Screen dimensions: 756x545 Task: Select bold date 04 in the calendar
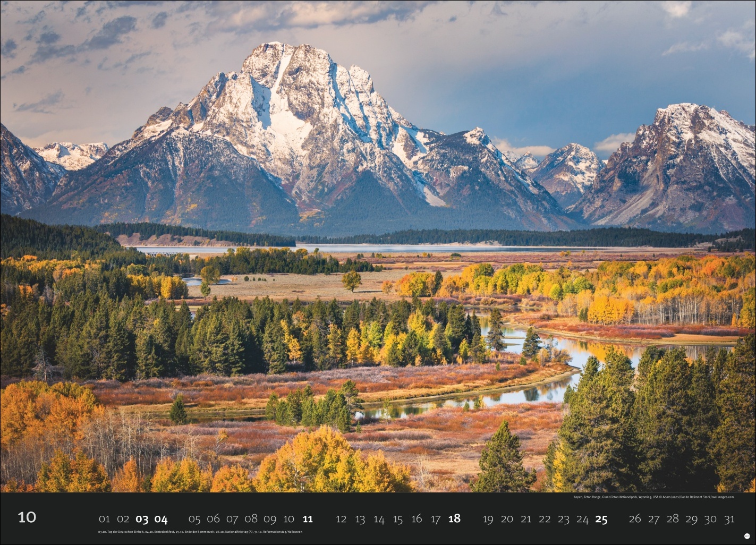161,519
